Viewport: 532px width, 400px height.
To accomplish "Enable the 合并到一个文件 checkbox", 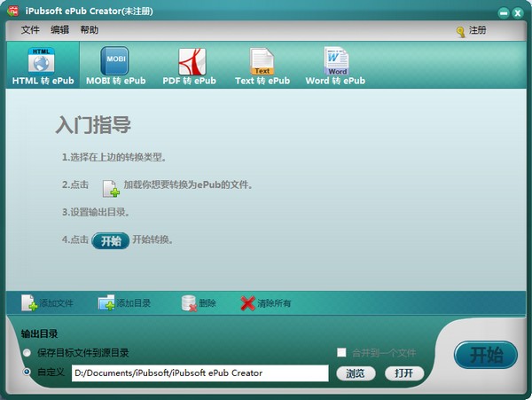I will tap(341, 352).
